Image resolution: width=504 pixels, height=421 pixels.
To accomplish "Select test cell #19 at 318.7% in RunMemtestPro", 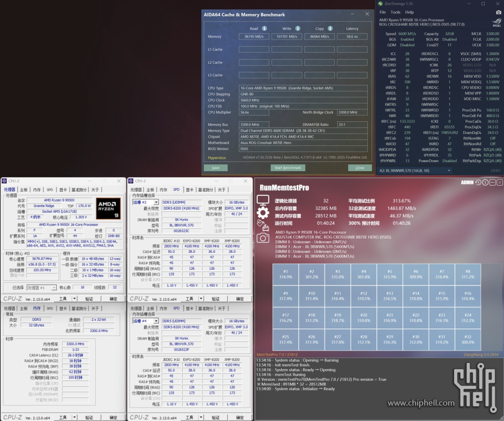I will [337, 318].
